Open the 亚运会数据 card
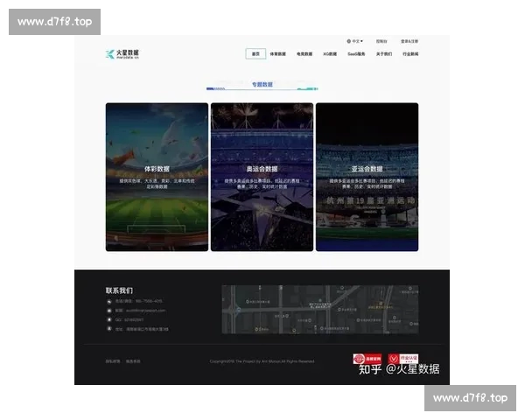This screenshot has height=420, width=525. coord(367,177)
